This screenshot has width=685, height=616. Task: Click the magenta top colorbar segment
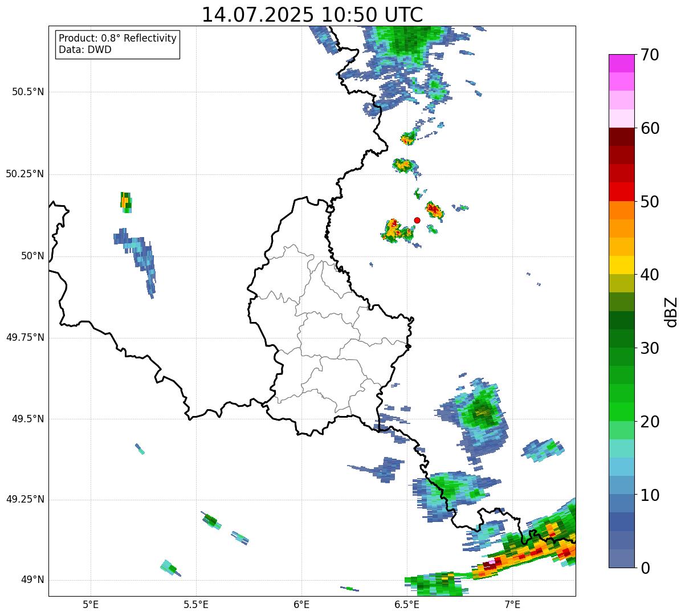(621, 63)
